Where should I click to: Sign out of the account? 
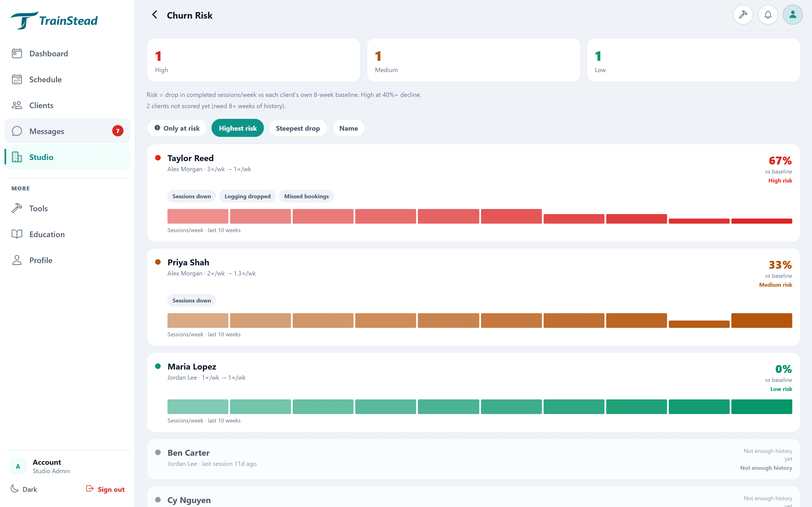tap(105, 489)
